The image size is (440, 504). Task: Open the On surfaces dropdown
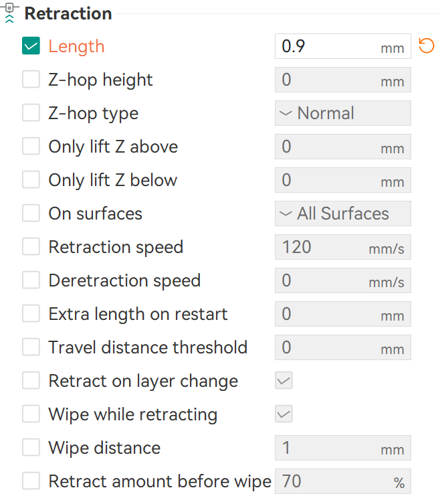coord(342,214)
